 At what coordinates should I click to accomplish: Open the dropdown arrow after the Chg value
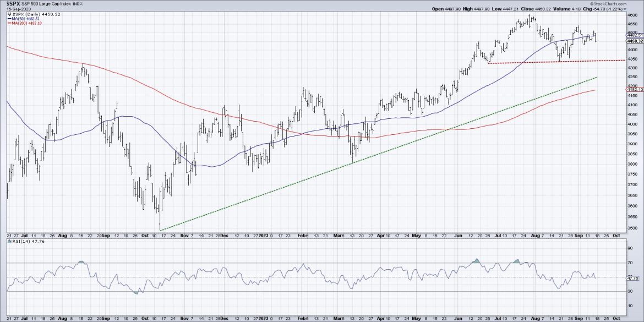(x=625, y=8)
